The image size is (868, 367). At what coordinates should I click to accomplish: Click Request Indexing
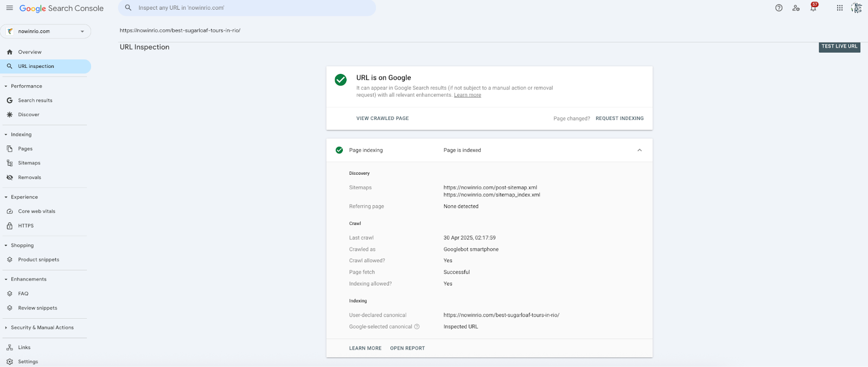pos(619,118)
